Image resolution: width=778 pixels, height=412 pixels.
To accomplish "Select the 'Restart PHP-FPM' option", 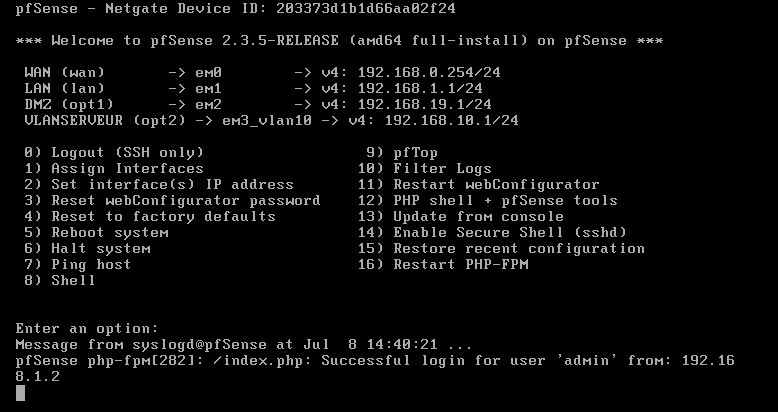I will click(x=443, y=265).
